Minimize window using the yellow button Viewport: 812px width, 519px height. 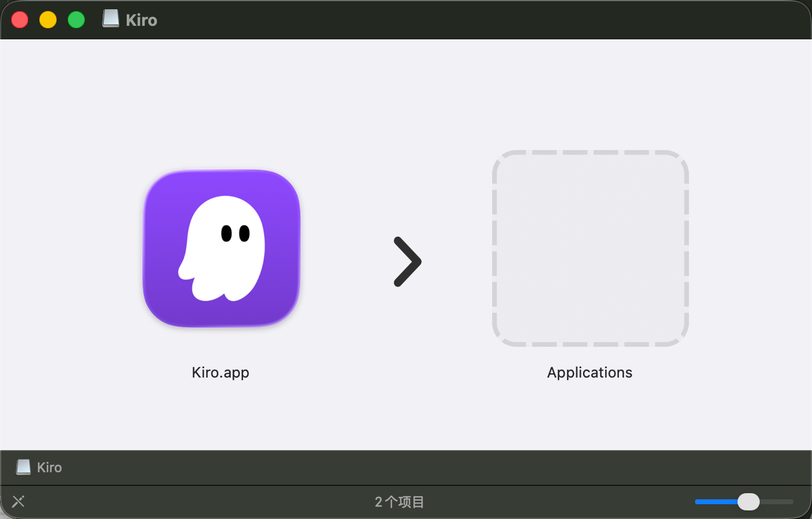click(48, 20)
